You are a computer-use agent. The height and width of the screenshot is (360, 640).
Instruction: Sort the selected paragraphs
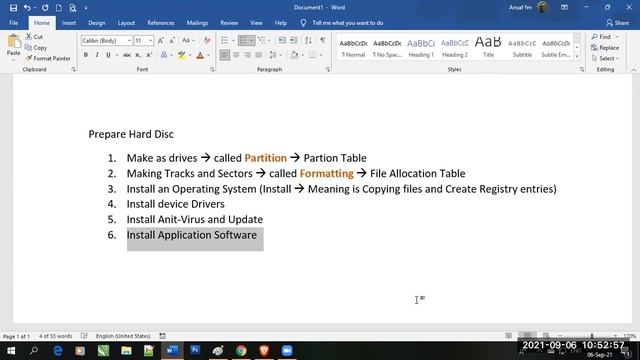[308, 40]
